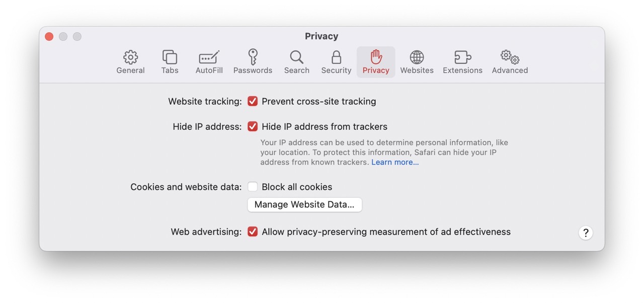Disable Prevent cross-site tracking checkbox

253,102
